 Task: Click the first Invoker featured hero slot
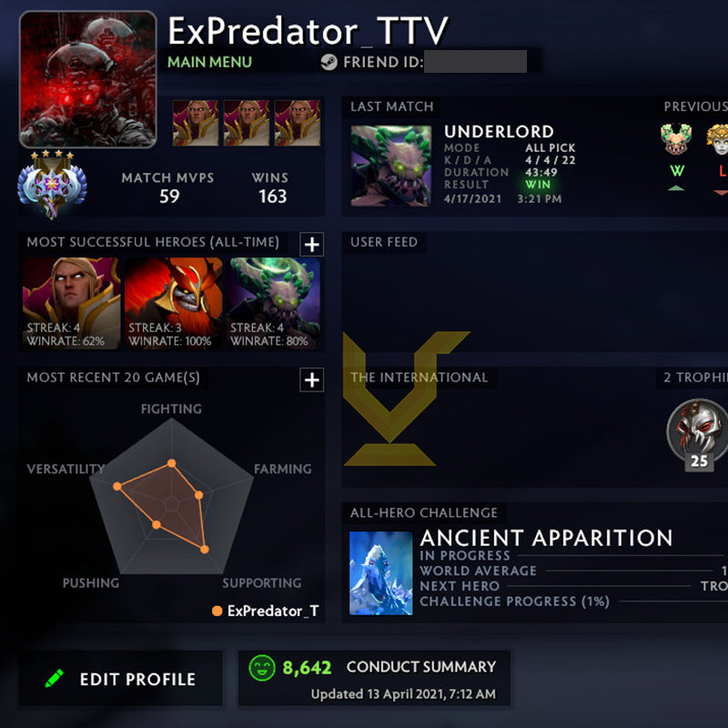point(196,123)
